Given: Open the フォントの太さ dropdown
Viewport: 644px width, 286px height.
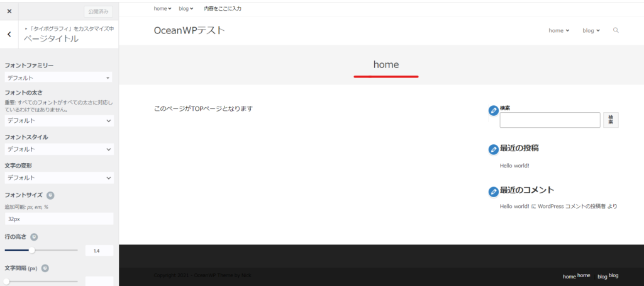Looking at the screenshot, I should tap(60, 120).
